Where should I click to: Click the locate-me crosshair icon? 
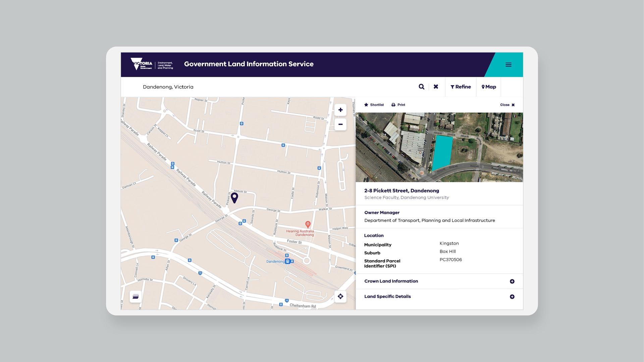click(x=340, y=296)
